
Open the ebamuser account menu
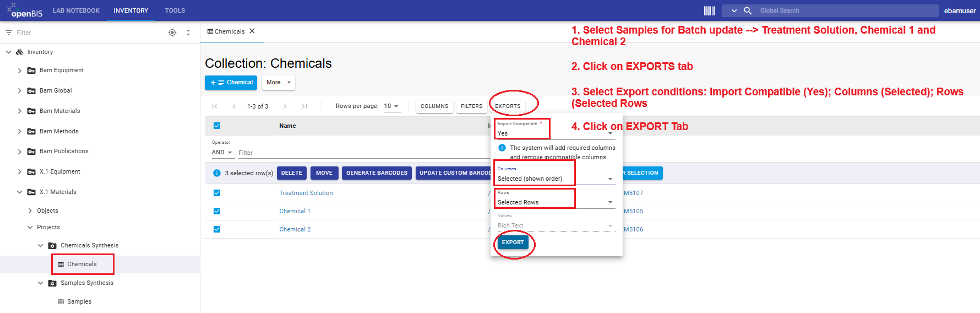click(960, 10)
